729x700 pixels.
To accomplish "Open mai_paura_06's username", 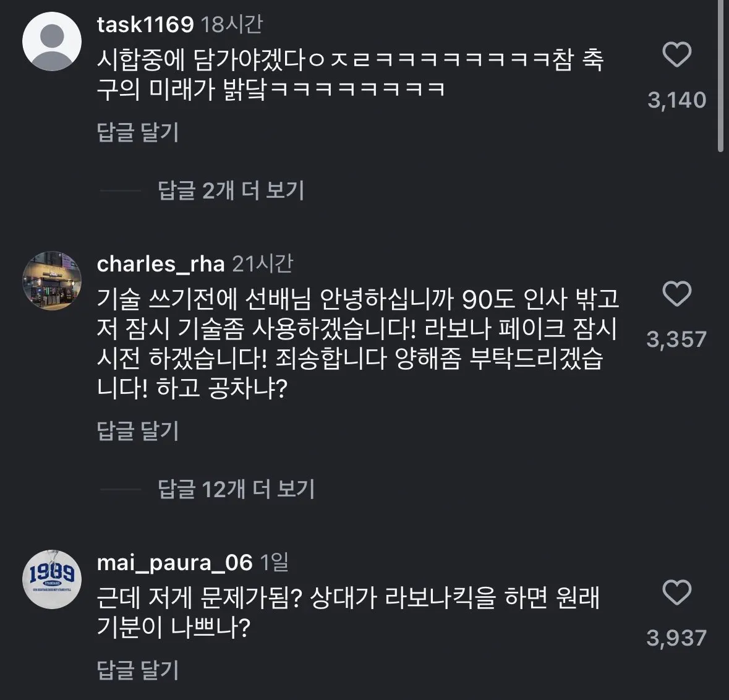I will pos(175,563).
